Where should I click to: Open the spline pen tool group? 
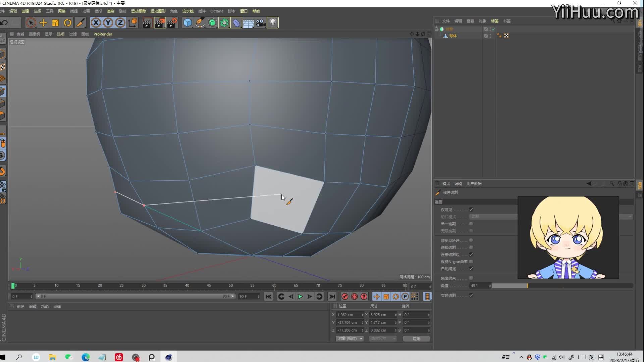[200, 23]
